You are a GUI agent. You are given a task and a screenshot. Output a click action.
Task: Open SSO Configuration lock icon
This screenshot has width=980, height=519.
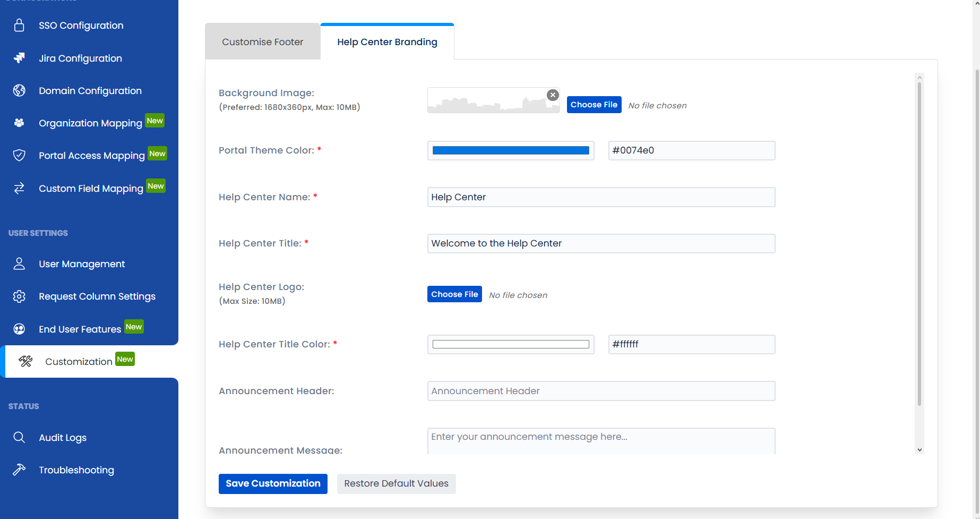19,25
